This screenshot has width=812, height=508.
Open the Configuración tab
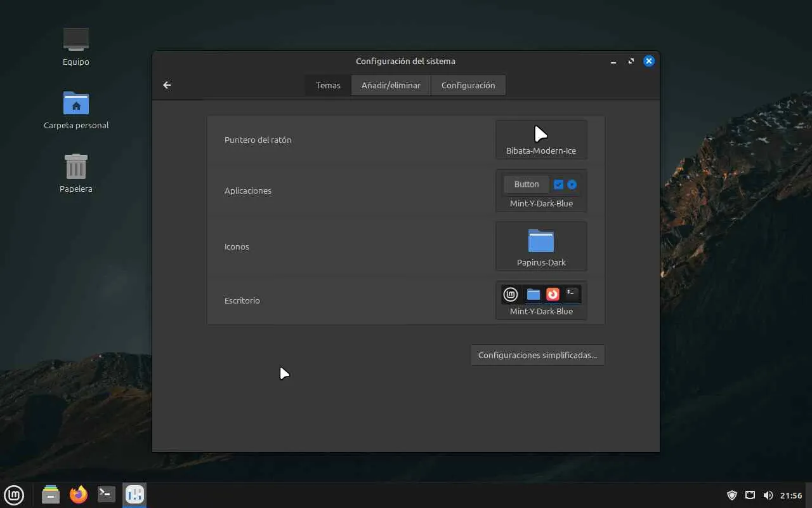click(x=468, y=85)
